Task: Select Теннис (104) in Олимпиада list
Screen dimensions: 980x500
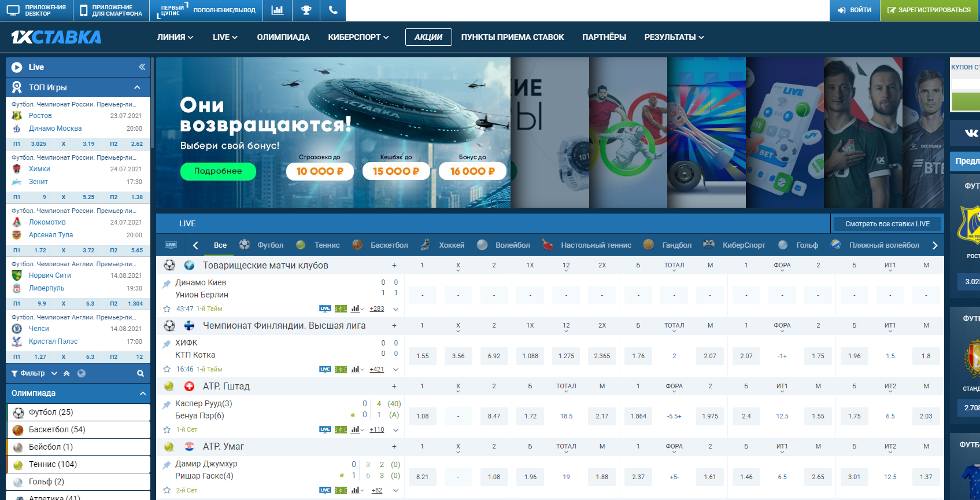Action: click(79, 465)
